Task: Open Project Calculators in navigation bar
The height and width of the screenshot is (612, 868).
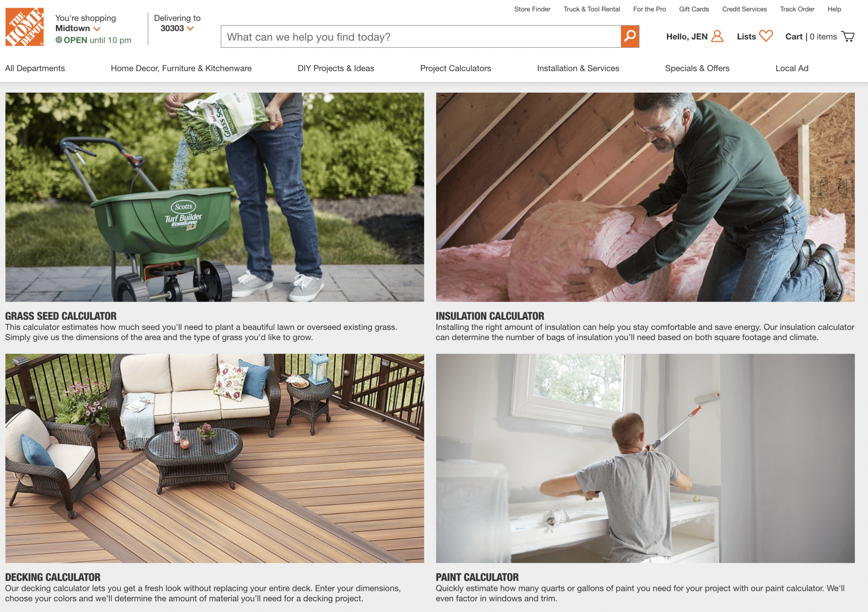Action: pos(456,68)
